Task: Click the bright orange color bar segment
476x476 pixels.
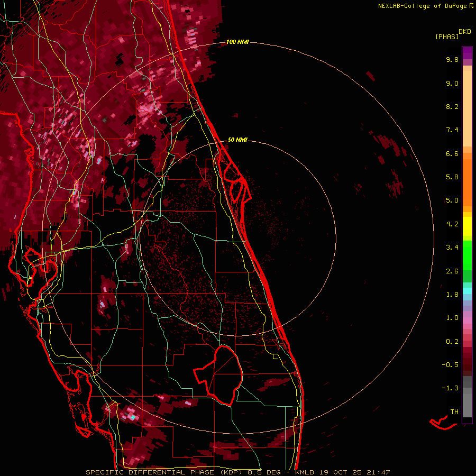Action: coord(467,183)
